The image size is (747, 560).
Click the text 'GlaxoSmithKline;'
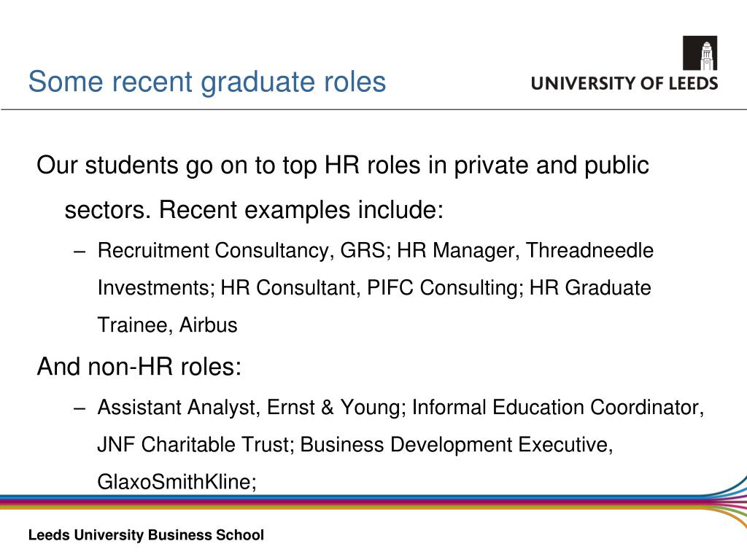[177, 481]
